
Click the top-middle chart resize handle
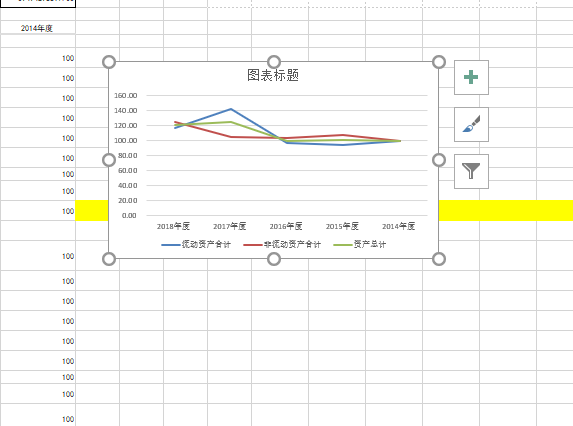click(274, 62)
